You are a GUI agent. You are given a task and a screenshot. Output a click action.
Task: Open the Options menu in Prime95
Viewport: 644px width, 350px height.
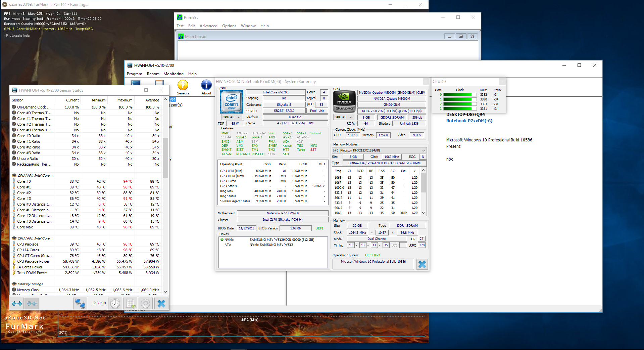[x=229, y=26]
